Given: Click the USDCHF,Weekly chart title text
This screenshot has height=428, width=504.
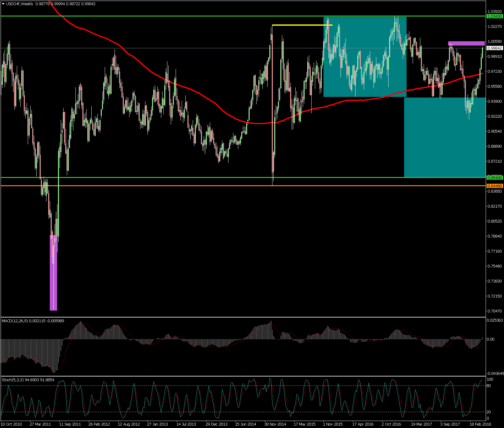Looking at the screenshot, I should [x=20, y=4].
